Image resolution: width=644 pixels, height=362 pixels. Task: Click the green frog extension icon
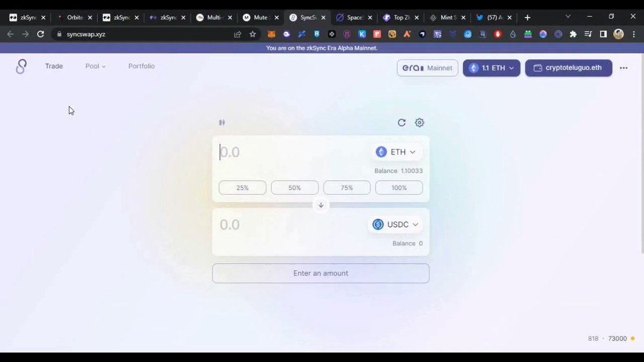point(528,34)
